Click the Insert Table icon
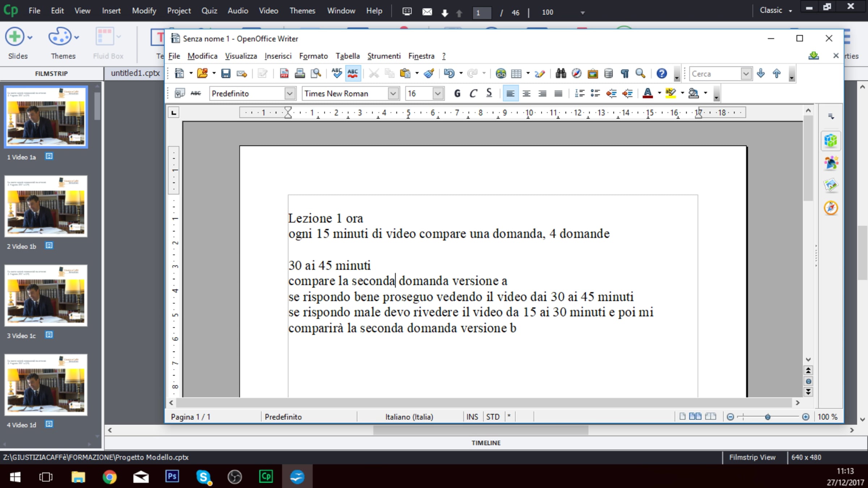868x488 pixels. point(516,74)
